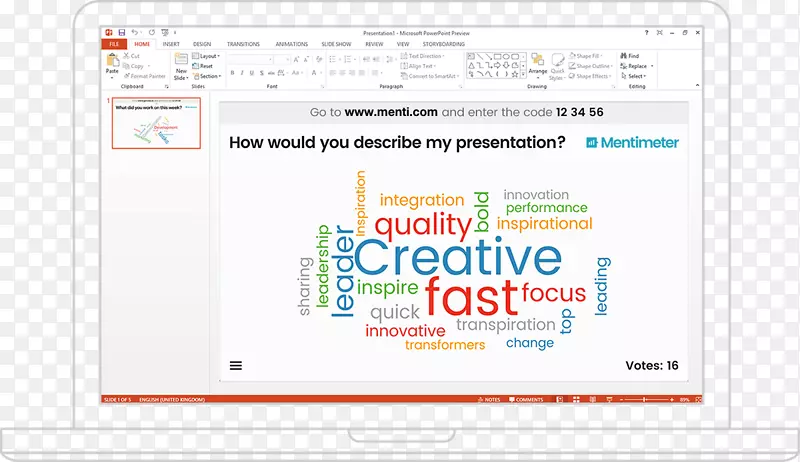The image size is (800, 462).
Task: Toggle Strikethrough formatting
Action: (271, 73)
